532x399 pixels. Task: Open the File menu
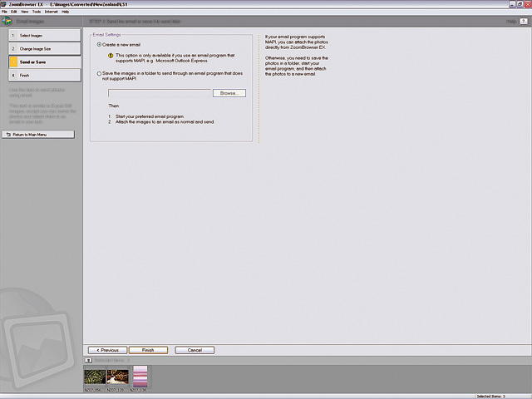point(4,12)
